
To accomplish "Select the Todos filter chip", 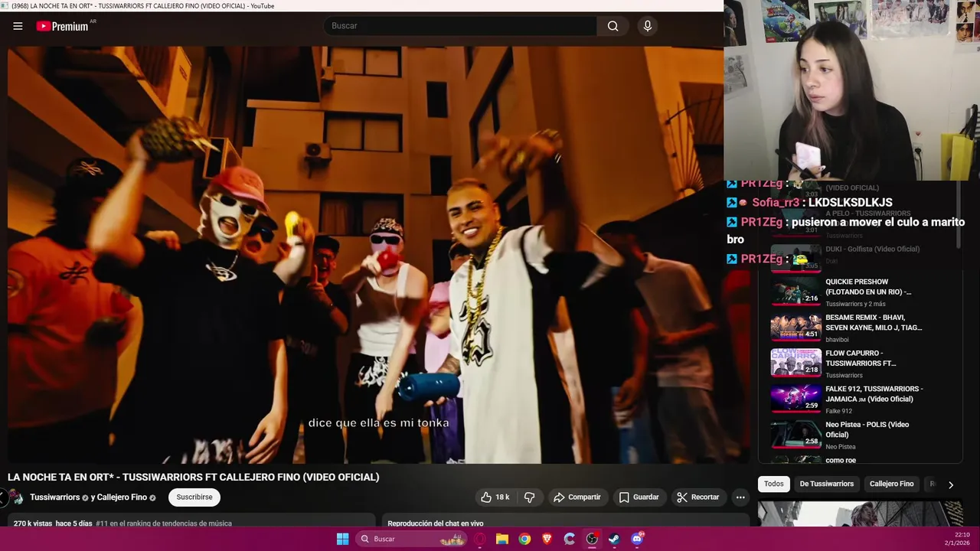I will (774, 484).
